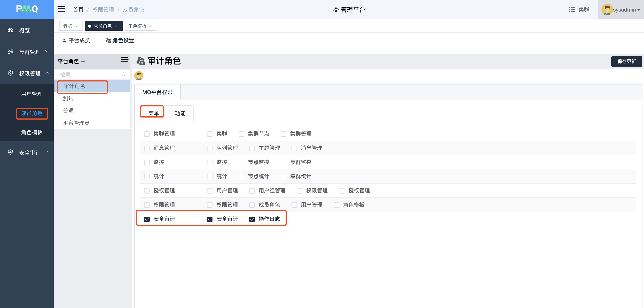Click the hamburger menu collapse icon
Viewport: 644px width, 308px height.
click(x=61, y=9)
